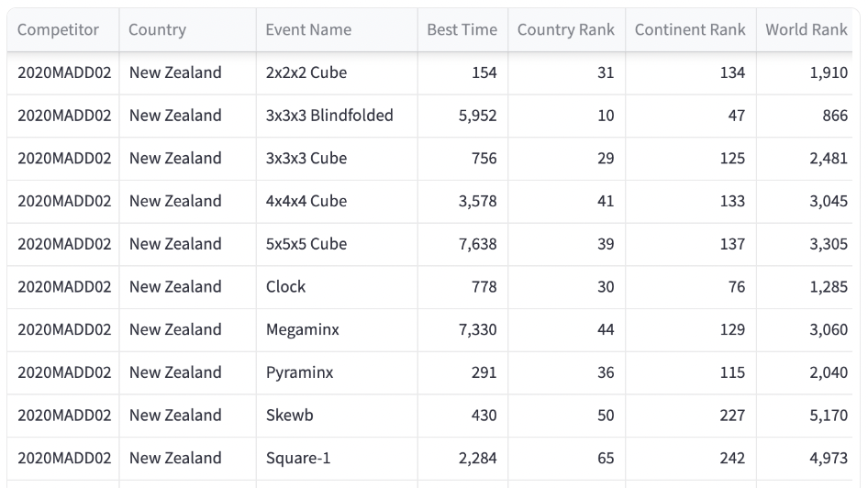Select the 3x3x3 Blindfolded event cell
The image size is (868, 488).
pos(329,116)
